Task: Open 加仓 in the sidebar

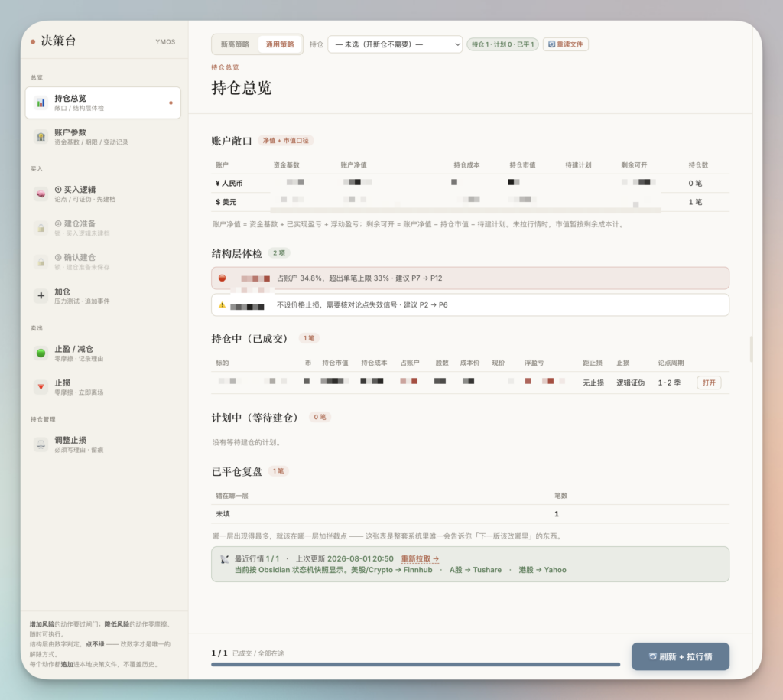Action: click(x=103, y=296)
